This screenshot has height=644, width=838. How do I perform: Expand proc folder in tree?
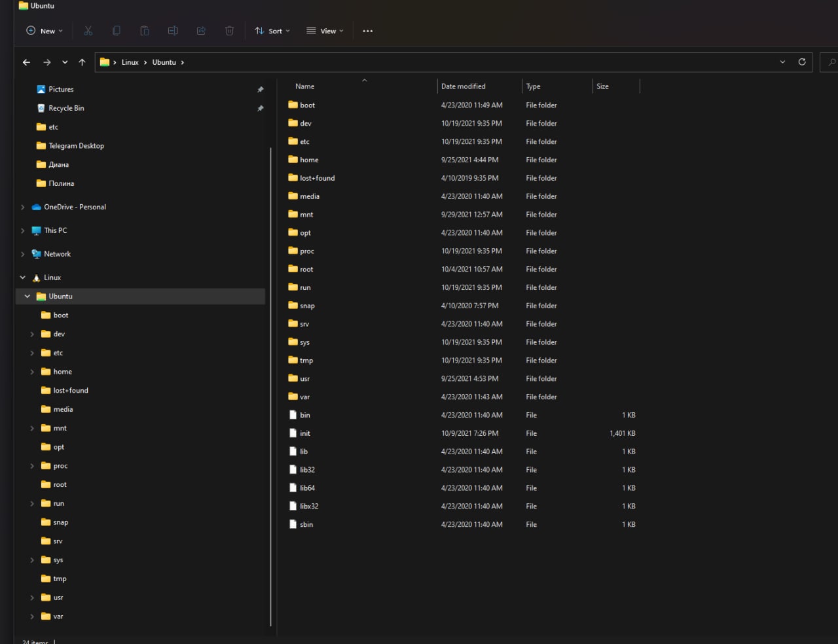(32, 466)
